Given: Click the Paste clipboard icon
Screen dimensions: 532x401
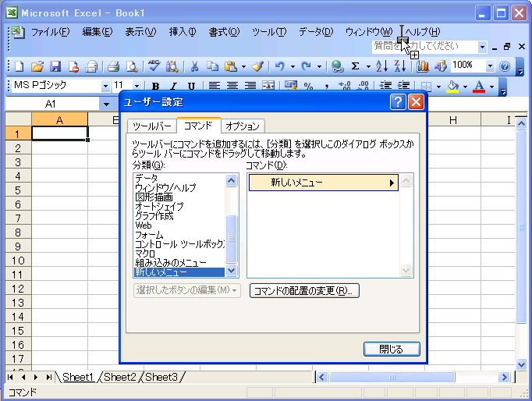Looking at the screenshot, I should point(231,66).
